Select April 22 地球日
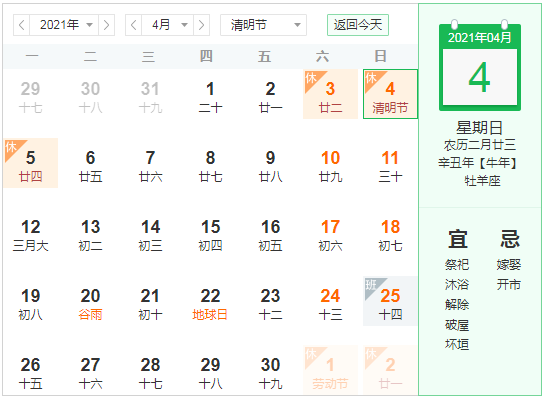Viewport: 545px width, 398px height. 210,301
